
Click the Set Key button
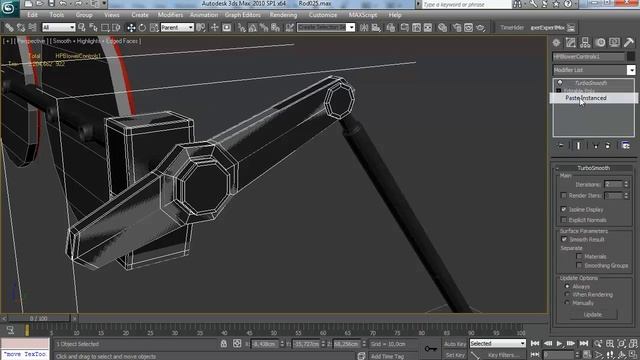click(x=455, y=356)
